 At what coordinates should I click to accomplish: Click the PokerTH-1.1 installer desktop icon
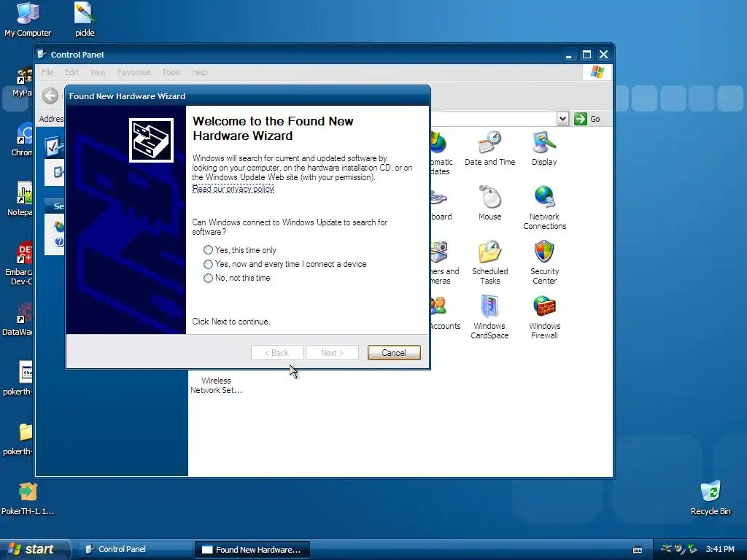(28, 498)
